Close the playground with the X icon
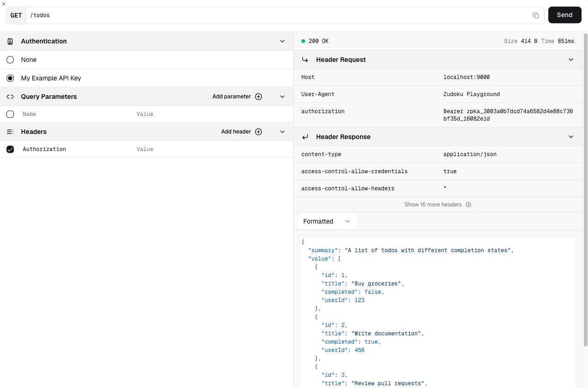 pyautogui.click(x=3, y=3)
